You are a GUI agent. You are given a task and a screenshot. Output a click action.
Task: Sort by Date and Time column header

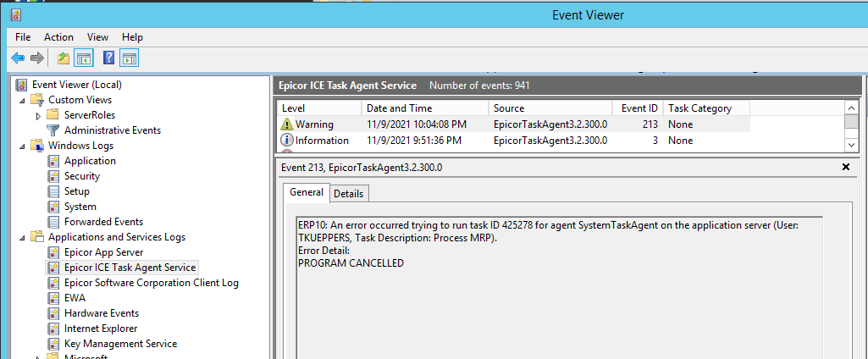pos(425,108)
